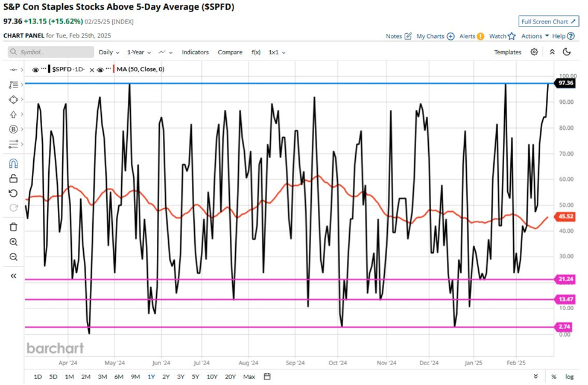This screenshot has height=385, width=588.
Task: Switch to the 5Y time range
Action: click(x=195, y=377)
